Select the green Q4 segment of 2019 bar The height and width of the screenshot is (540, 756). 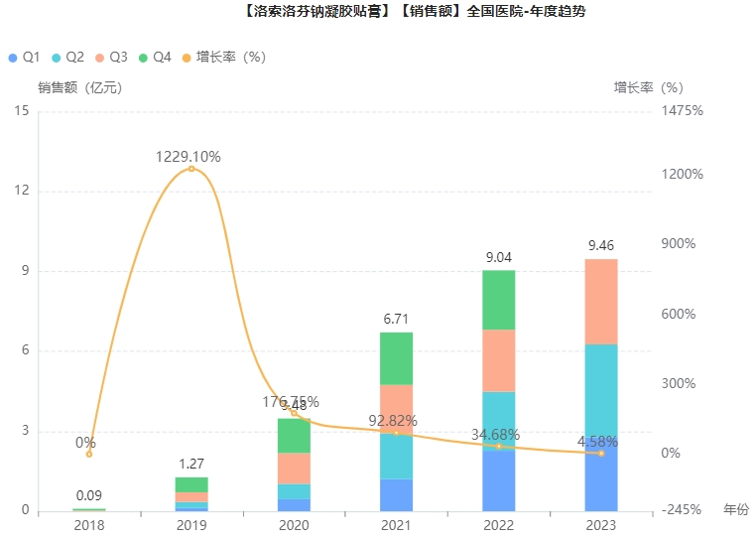191,485
